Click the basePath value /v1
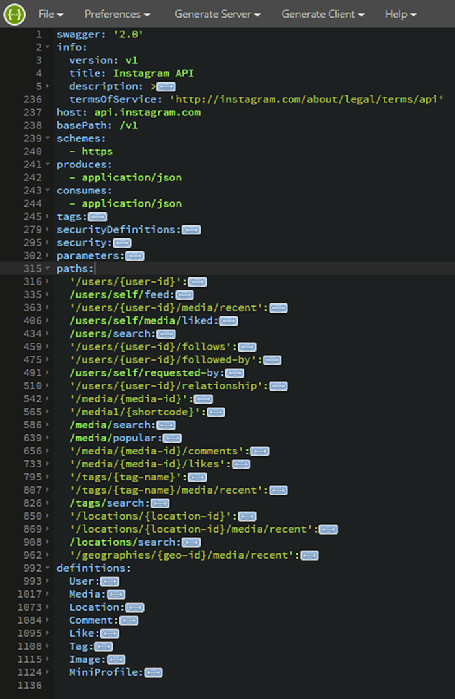 click(x=129, y=125)
